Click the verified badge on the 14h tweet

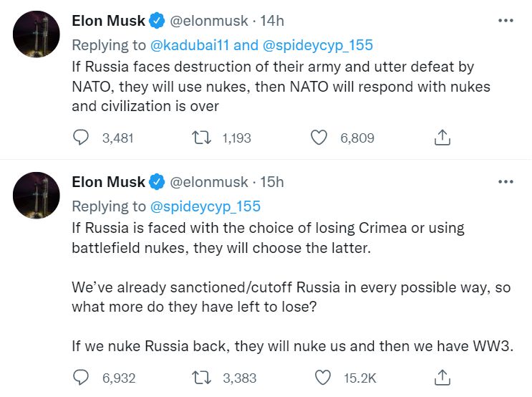coord(157,21)
